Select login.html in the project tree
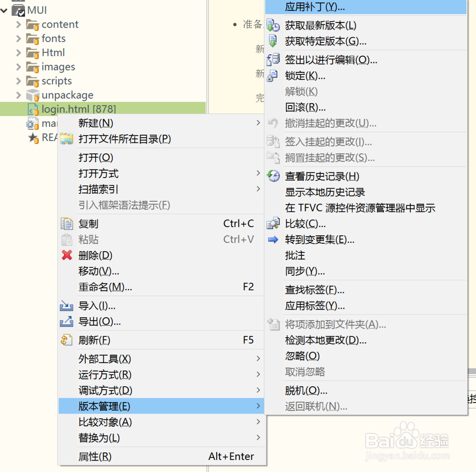The width and height of the screenshot is (476, 472). [x=76, y=109]
